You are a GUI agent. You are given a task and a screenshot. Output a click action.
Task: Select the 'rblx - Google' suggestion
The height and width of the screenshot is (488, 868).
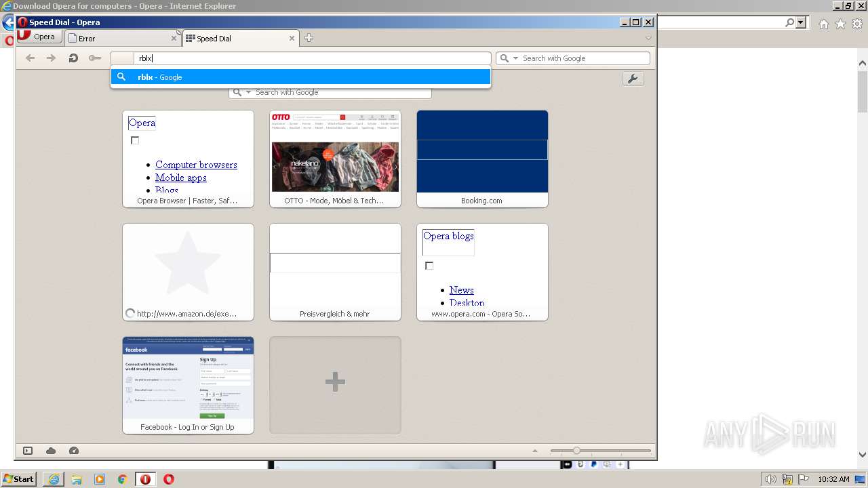point(300,77)
